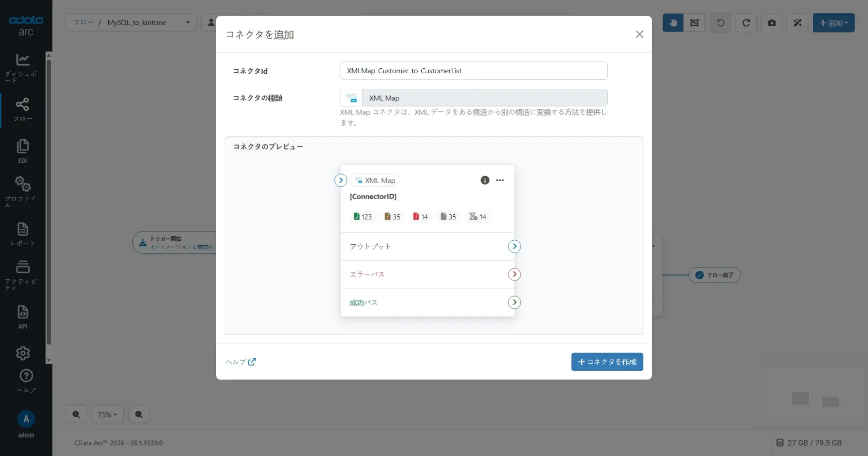
Task: Open the コネクタの種類 XML Map selector
Action: (x=473, y=98)
